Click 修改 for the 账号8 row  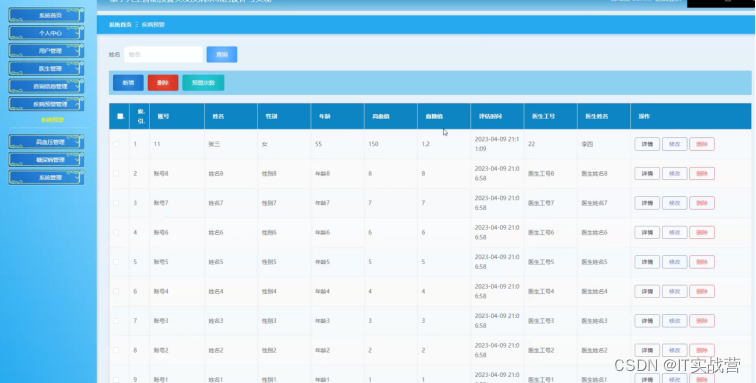(x=675, y=173)
